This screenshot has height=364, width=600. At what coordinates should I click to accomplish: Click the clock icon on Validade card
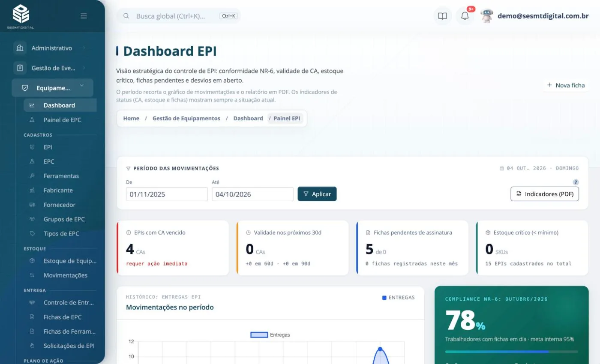248,233
